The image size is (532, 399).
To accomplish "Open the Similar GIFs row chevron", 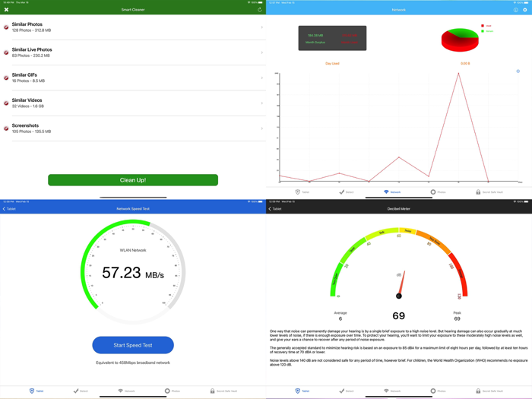I will tap(261, 78).
